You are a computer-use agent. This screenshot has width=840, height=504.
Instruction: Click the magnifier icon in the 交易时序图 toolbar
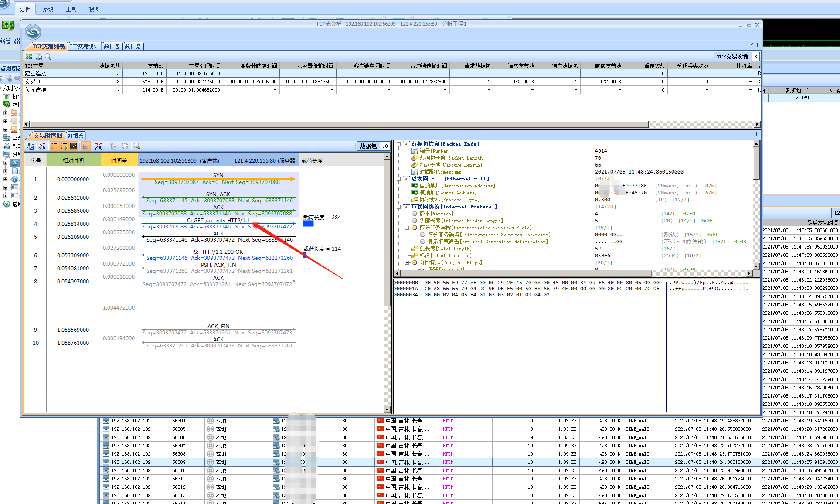137,146
